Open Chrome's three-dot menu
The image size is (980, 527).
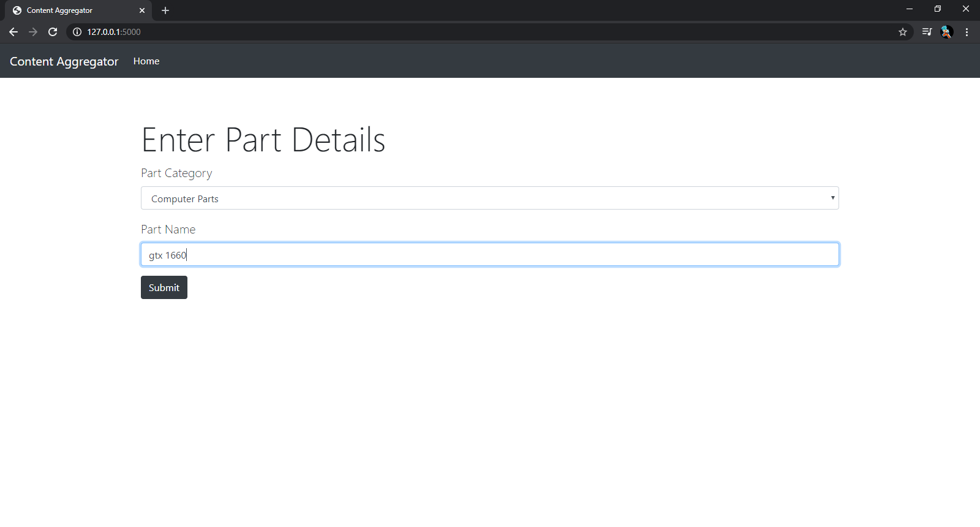[x=967, y=32]
